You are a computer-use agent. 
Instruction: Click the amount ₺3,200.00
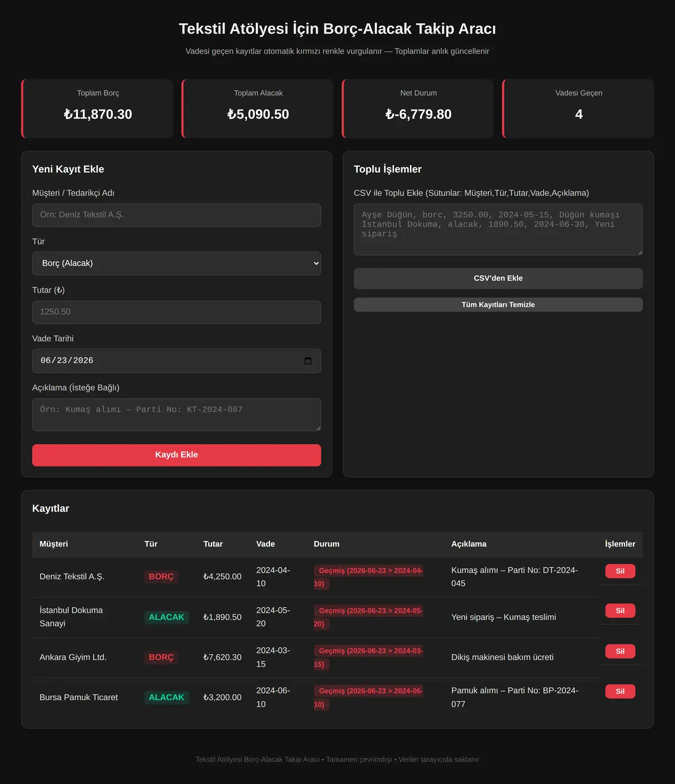click(x=222, y=697)
